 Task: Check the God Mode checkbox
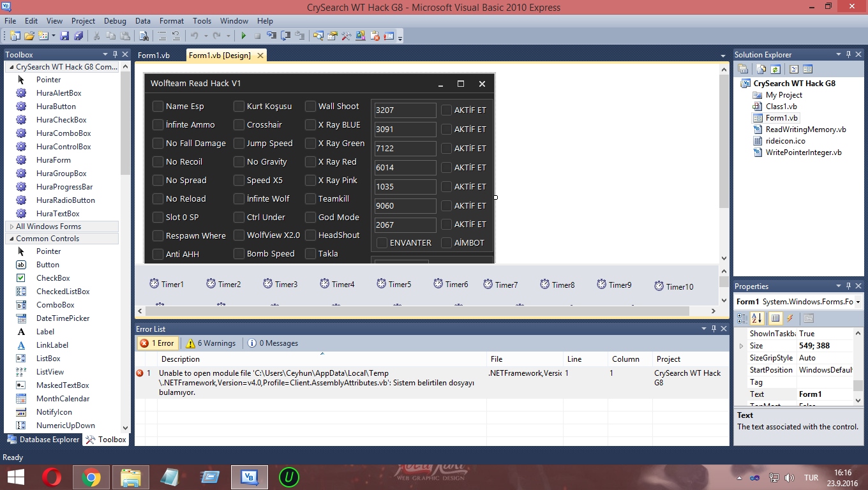tap(310, 217)
